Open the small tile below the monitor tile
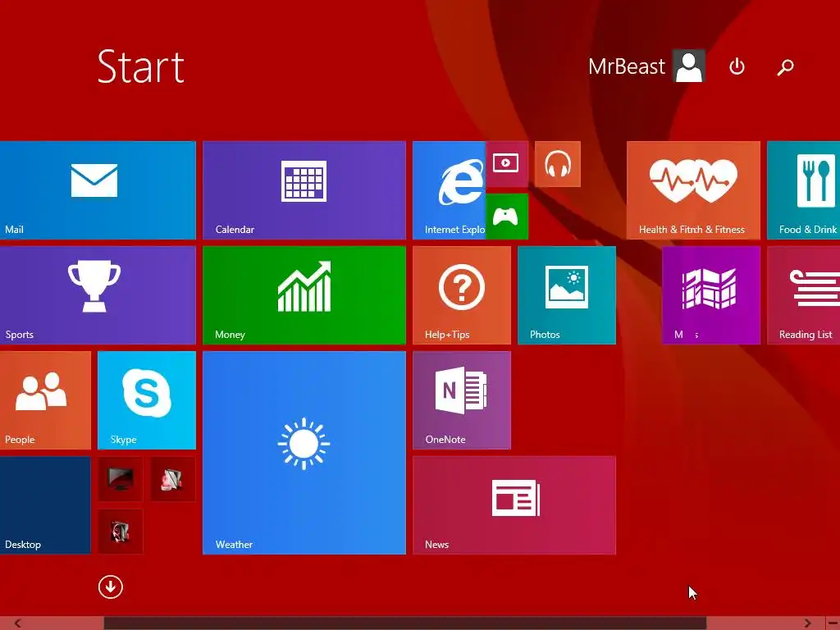The width and height of the screenshot is (840, 630). pos(121,532)
